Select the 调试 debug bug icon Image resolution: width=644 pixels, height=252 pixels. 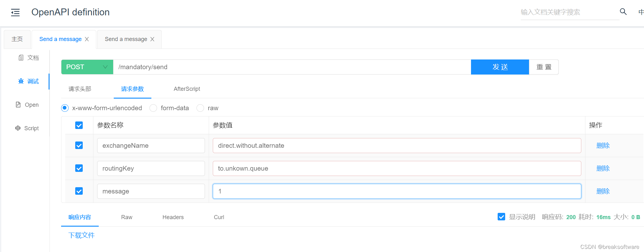(x=21, y=81)
